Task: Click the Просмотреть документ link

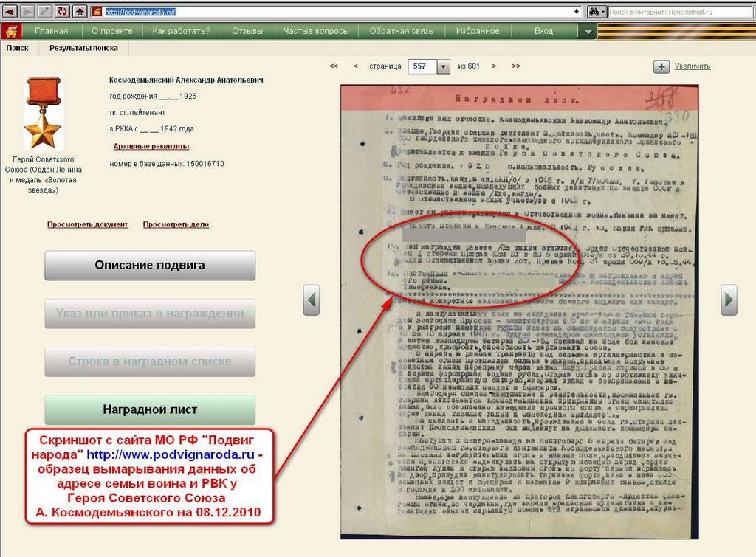Action: click(x=87, y=224)
